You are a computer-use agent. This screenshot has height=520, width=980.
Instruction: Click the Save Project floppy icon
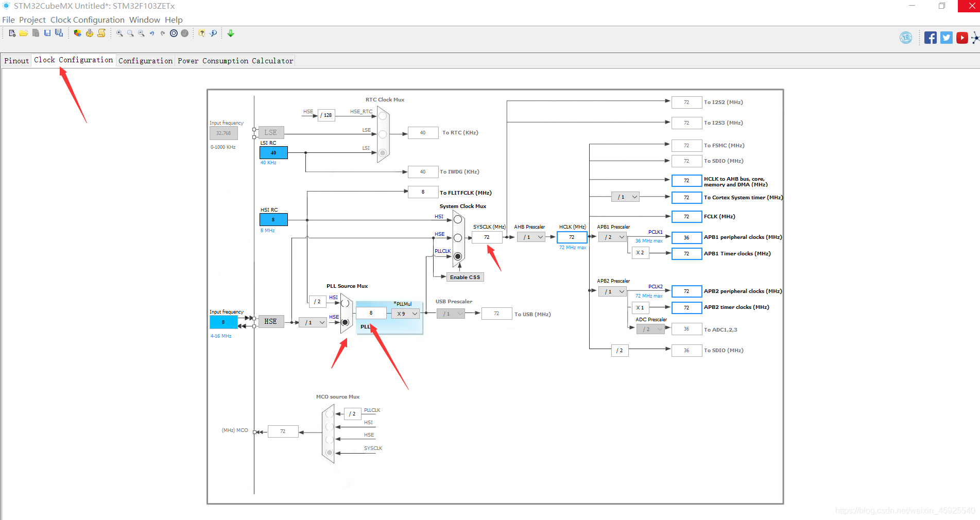(x=47, y=33)
